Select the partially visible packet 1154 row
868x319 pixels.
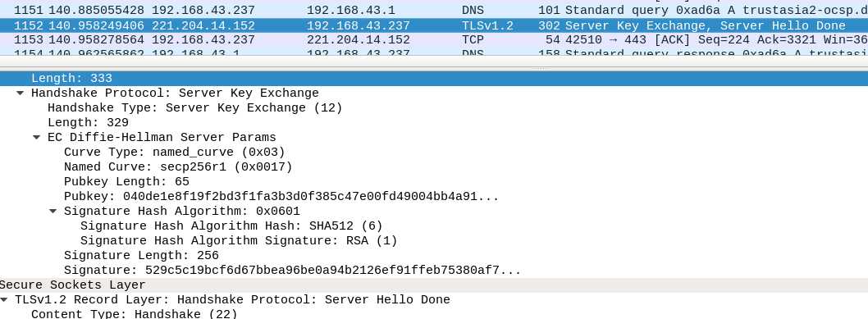pyautogui.click(x=434, y=52)
